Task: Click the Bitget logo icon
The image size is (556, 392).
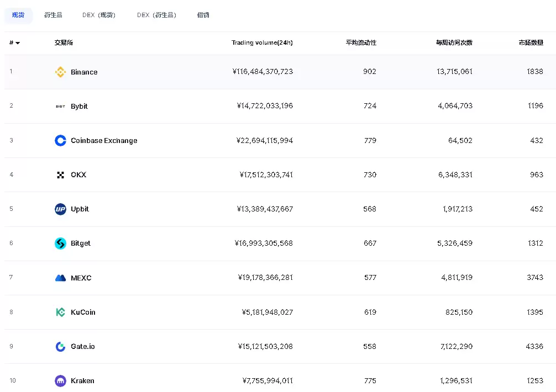Action: pyautogui.click(x=60, y=243)
